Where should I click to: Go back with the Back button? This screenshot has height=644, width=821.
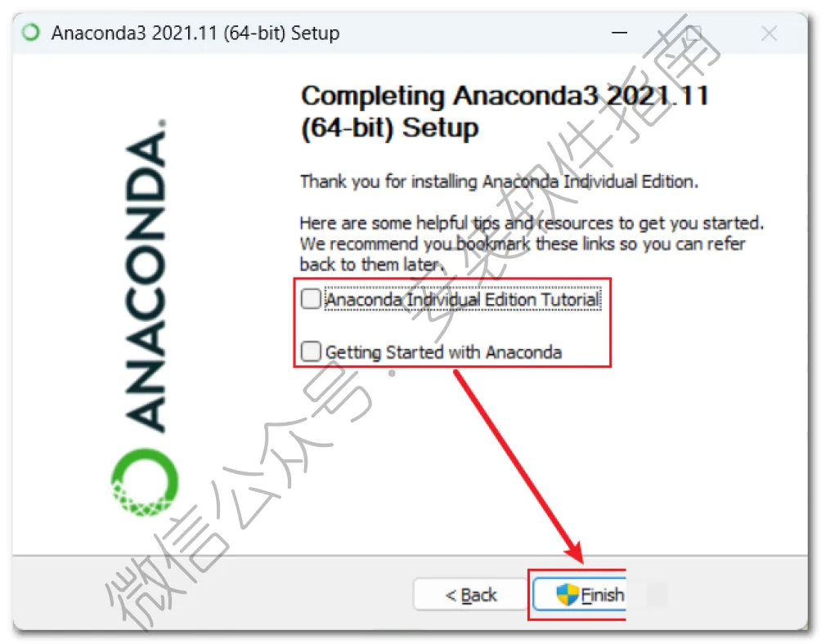tap(471, 595)
